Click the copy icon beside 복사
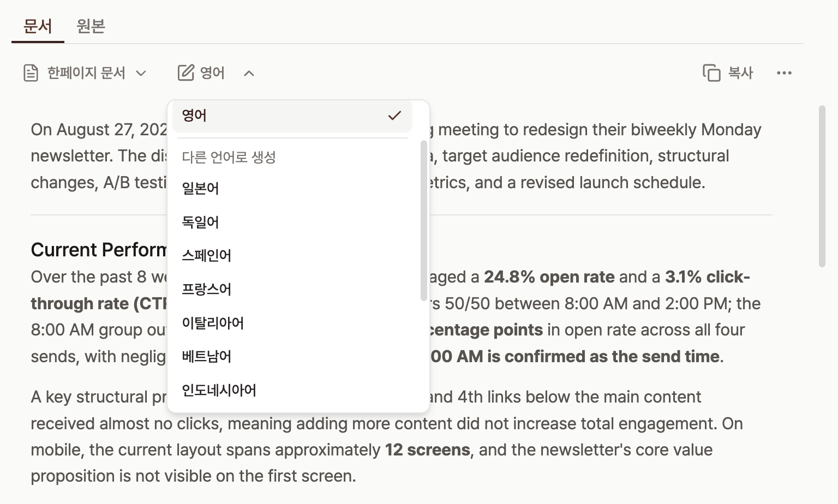The height and width of the screenshot is (504, 838). pos(711,73)
